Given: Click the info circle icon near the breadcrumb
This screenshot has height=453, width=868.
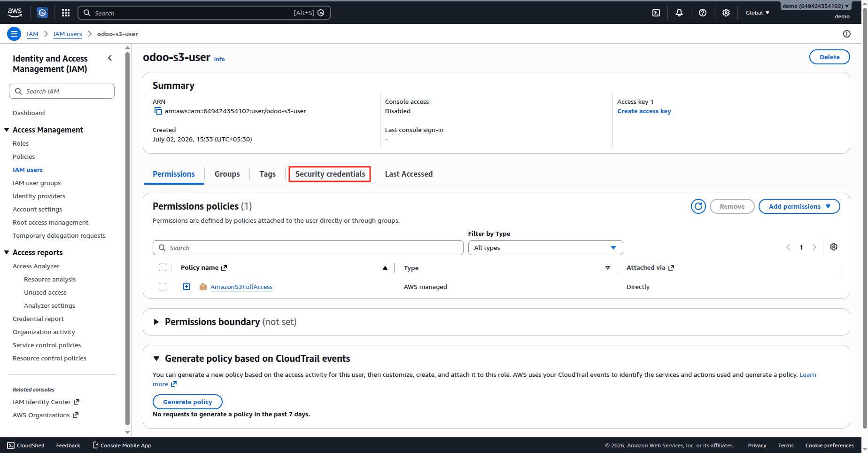Looking at the screenshot, I should [847, 34].
